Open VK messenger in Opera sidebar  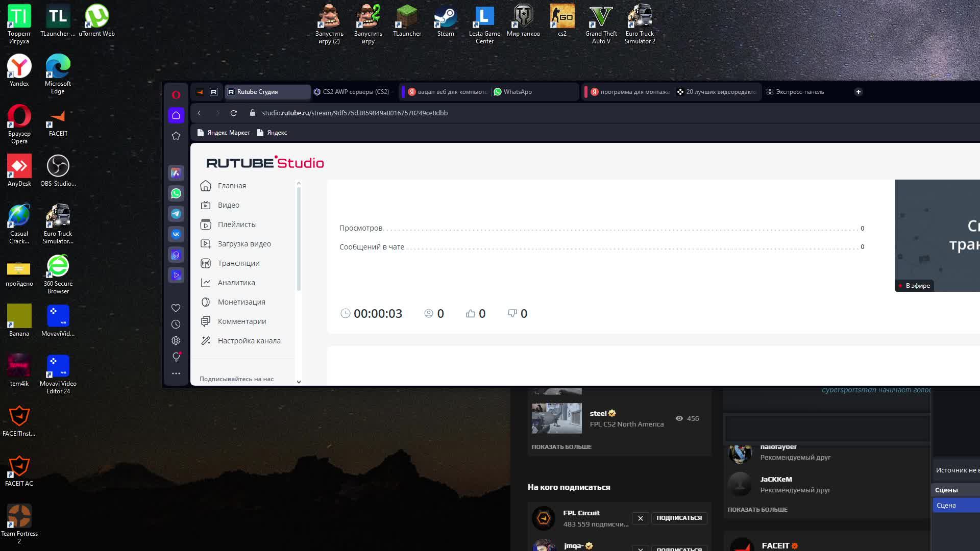(176, 234)
